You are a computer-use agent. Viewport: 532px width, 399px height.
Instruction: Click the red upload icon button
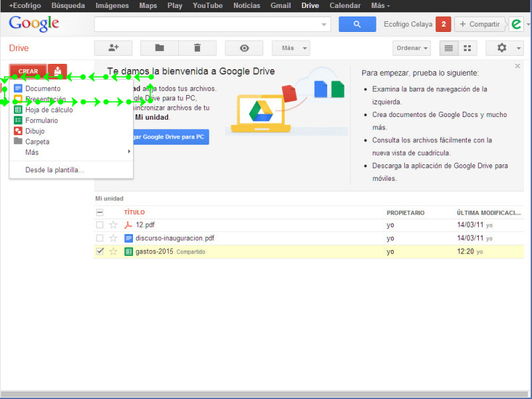[x=57, y=70]
